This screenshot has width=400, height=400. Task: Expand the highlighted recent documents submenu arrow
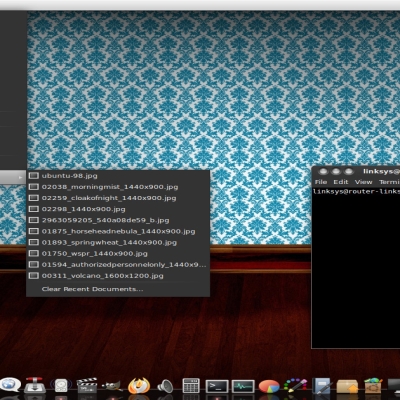20,178
